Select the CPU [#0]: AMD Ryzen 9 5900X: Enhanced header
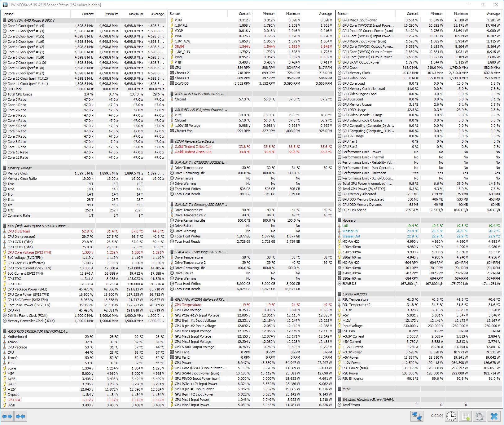504x425 pixels. click(84, 226)
